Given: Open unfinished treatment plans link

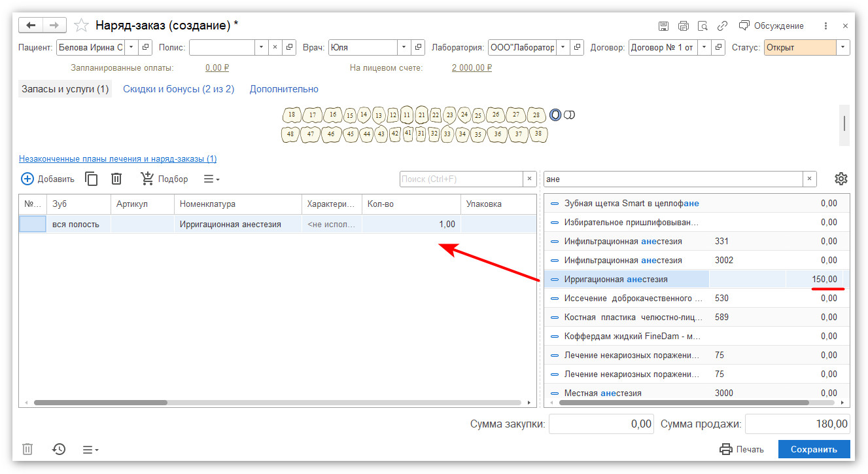Looking at the screenshot, I should 118,159.
